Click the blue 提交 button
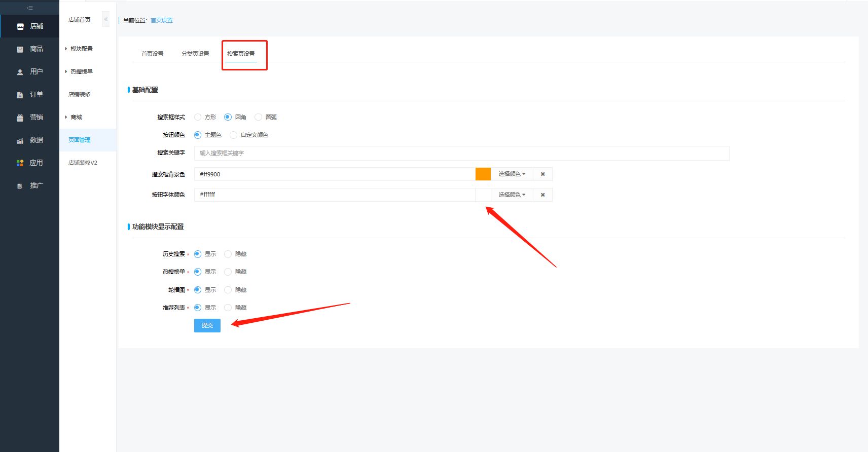 point(207,325)
